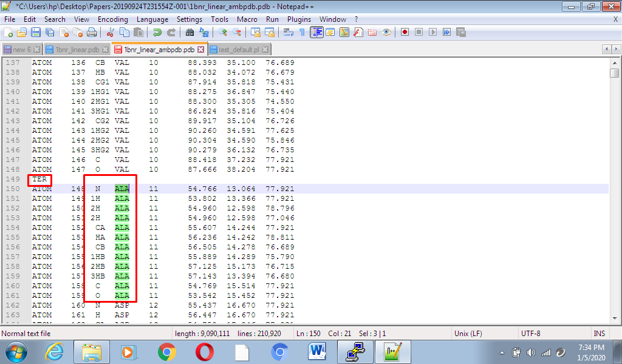Click the Undo arrow icon
This screenshot has height=364, width=622.
click(x=157, y=32)
